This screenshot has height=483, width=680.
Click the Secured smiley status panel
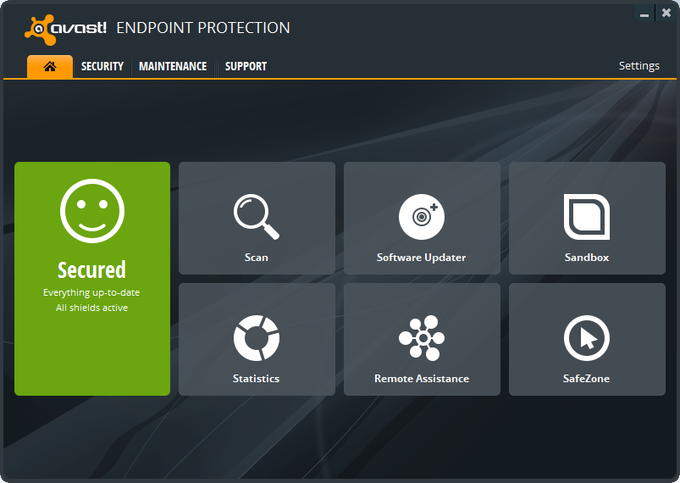pos(92,278)
